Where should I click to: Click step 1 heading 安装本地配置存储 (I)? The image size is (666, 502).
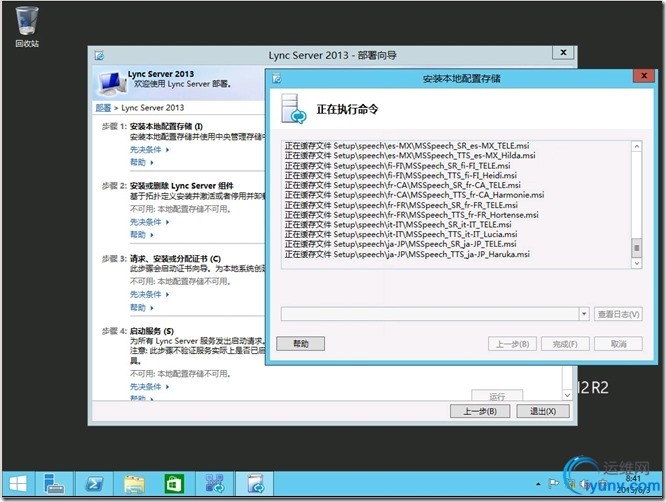click(x=166, y=126)
